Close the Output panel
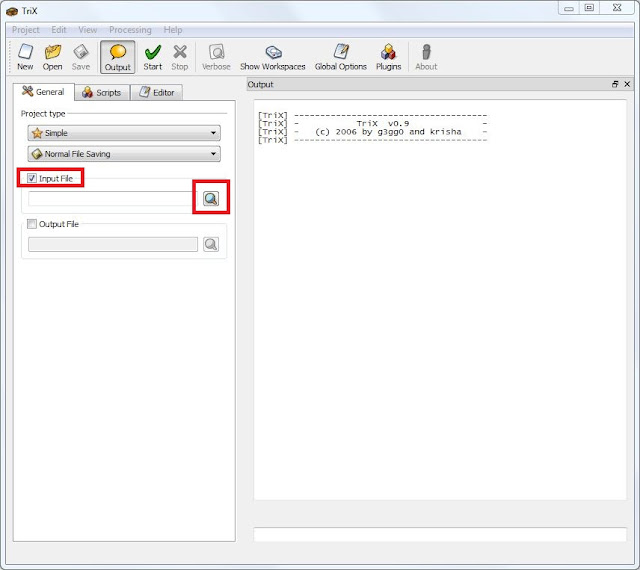This screenshot has width=640, height=570. pos(627,84)
